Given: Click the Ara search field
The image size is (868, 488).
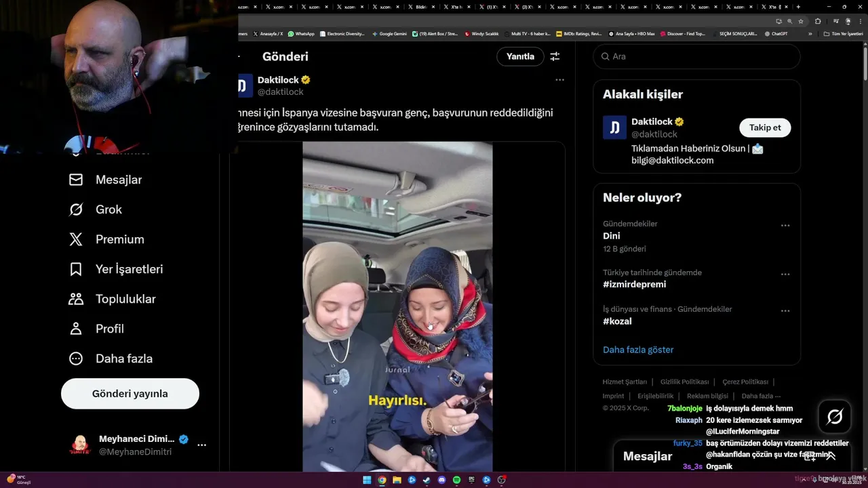Looking at the screenshot, I should pyautogui.click(x=696, y=56).
